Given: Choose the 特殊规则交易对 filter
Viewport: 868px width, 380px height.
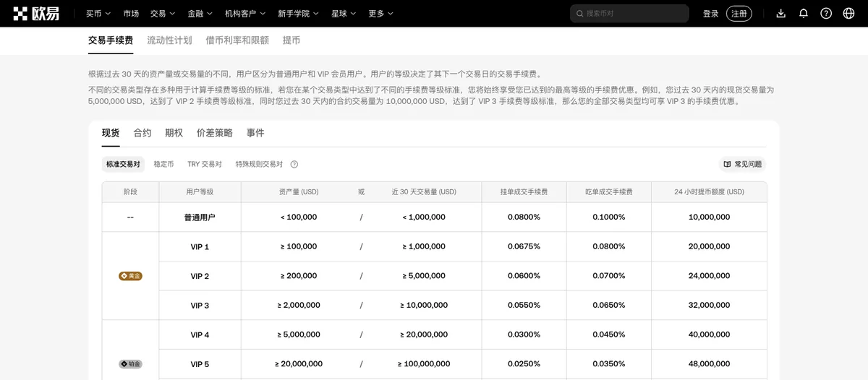Looking at the screenshot, I should click(259, 164).
